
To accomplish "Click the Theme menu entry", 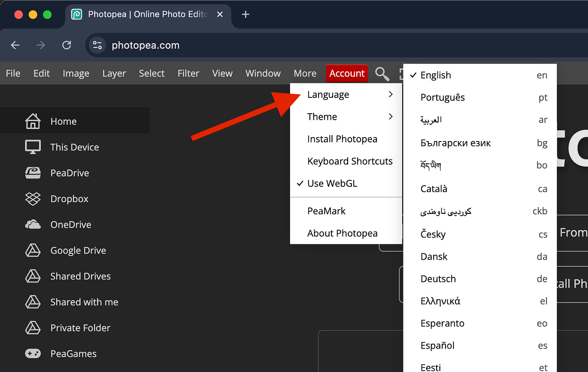I will pyautogui.click(x=346, y=116).
